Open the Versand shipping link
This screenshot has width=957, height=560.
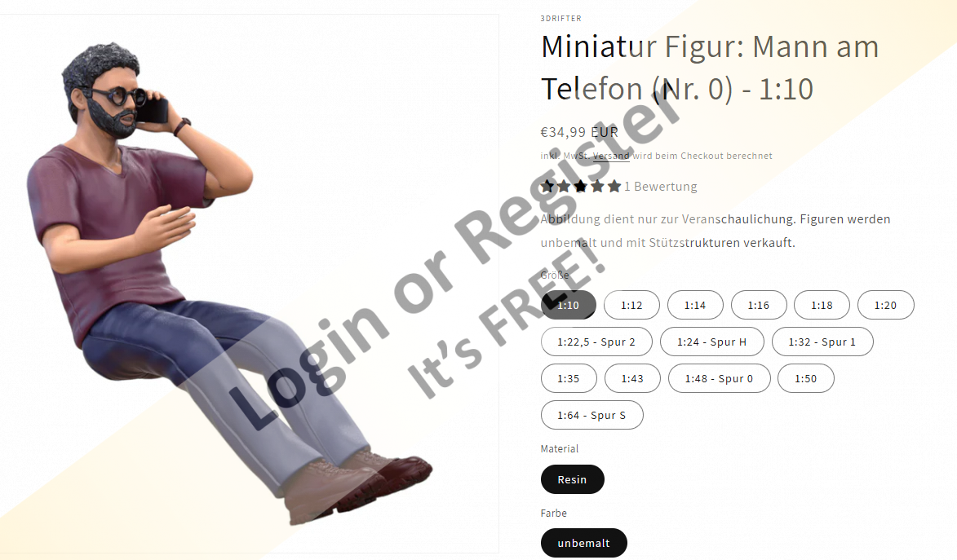[x=611, y=156]
